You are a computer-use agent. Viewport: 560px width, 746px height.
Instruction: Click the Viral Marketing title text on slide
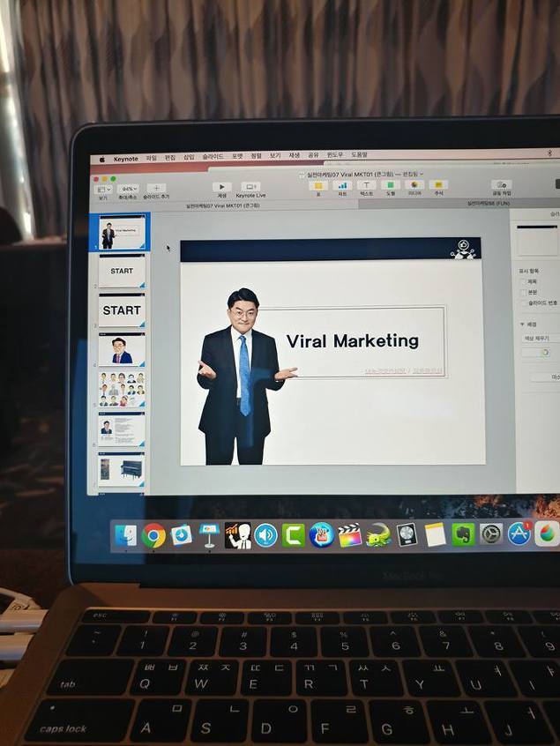pyautogui.click(x=353, y=341)
